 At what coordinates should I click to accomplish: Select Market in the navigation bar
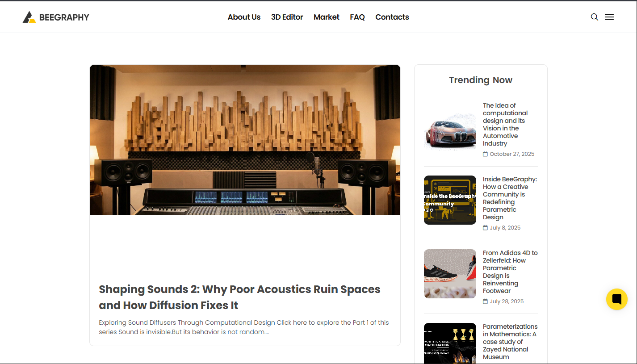327,17
